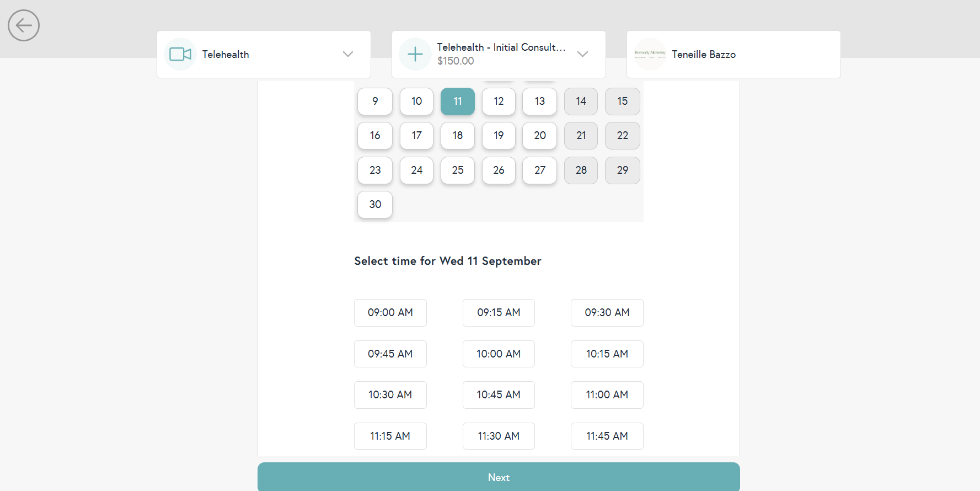This screenshot has width=980, height=491.
Task: Click the plus icon beside Initial Consult
Action: click(x=415, y=54)
